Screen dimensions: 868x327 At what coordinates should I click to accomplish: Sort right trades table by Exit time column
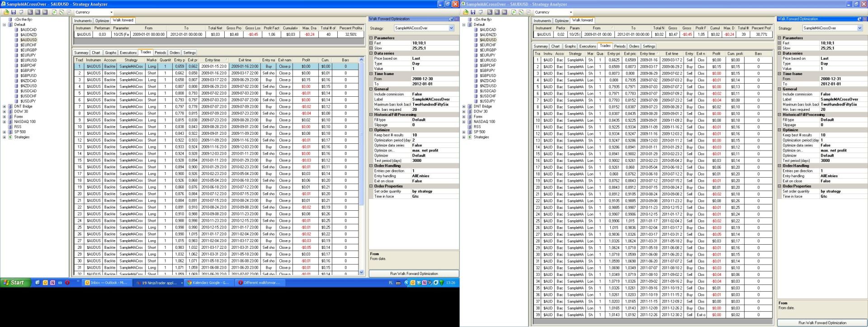tap(672, 53)
